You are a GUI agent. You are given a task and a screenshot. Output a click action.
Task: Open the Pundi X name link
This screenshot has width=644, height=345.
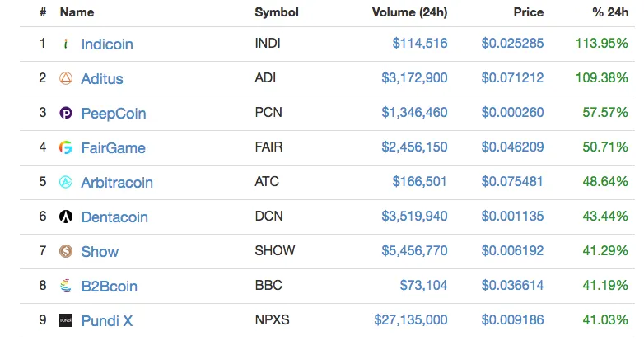tap(107, 320)
